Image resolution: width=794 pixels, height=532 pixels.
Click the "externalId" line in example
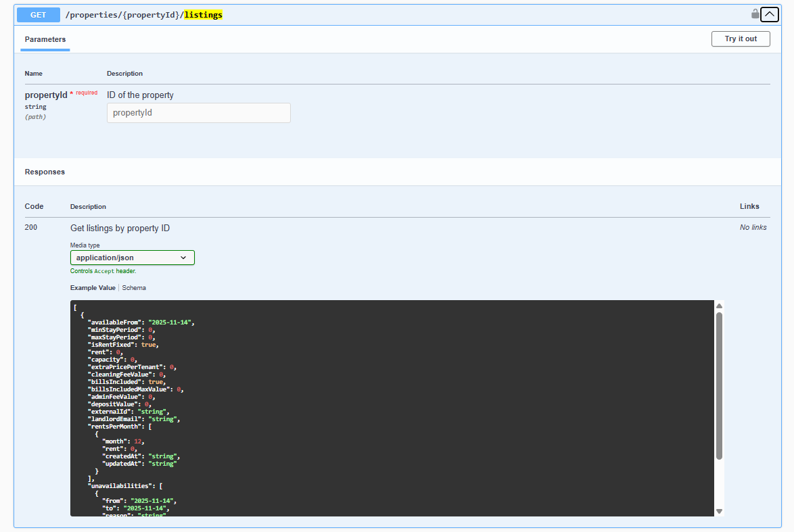[x=129, y=412]
